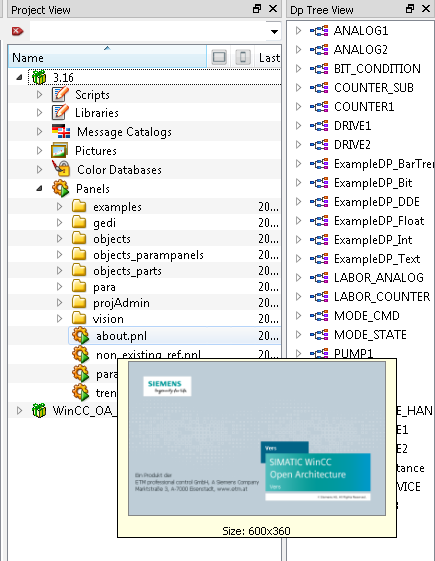Viewport: 435px width, 561px height.
Task: Expand the WinCC_OA project node
Action: [19, 410]
